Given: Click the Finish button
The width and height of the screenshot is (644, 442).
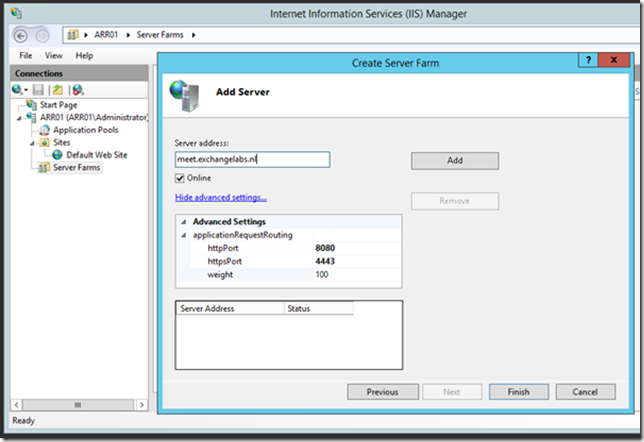Looking at the screenshot, I should point(518,392).
